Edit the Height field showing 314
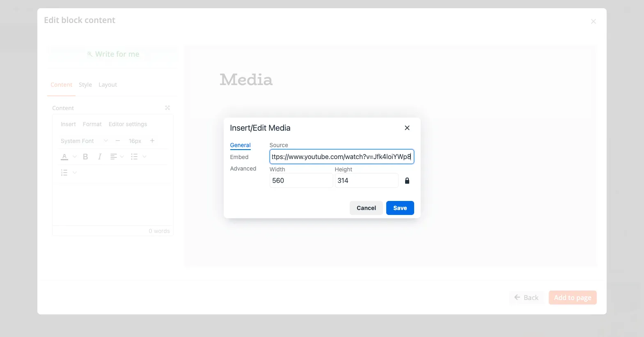Screen dimensions: 644x337 (x=366, y=180)
